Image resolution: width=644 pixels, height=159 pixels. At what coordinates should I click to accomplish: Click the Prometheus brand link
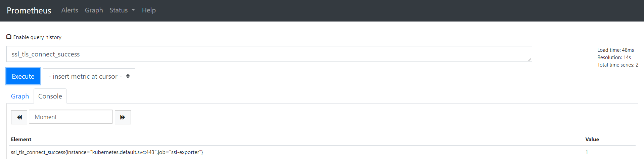pyautogui.click(x=29, y=10)
